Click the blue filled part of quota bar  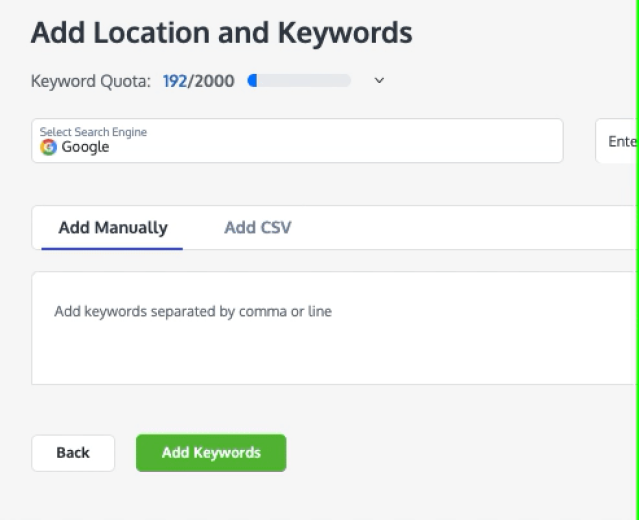[253, 81]
